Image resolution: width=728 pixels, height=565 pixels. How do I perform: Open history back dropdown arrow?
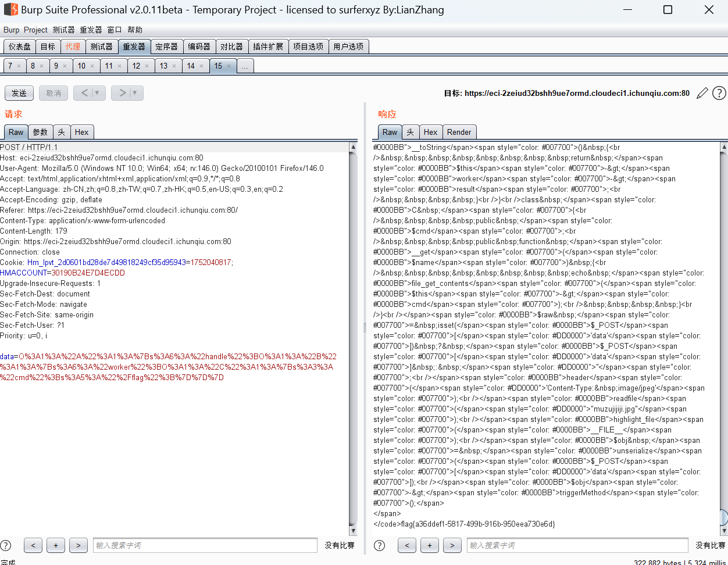[x=97, y=93]
